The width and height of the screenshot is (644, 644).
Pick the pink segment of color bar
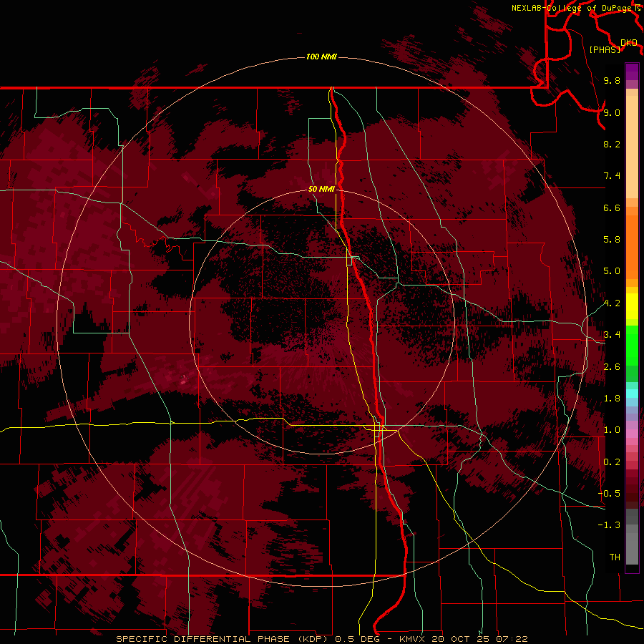[x=632, y=434]
